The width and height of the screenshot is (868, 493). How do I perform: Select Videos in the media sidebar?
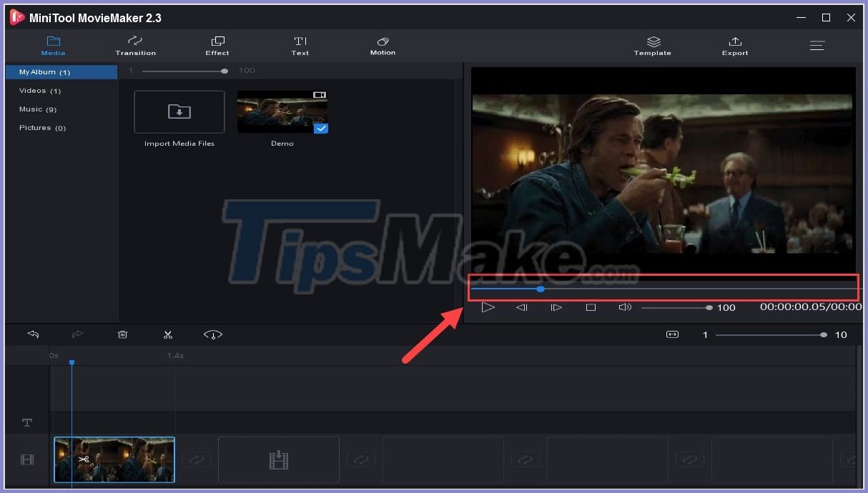tap(39, 90)
